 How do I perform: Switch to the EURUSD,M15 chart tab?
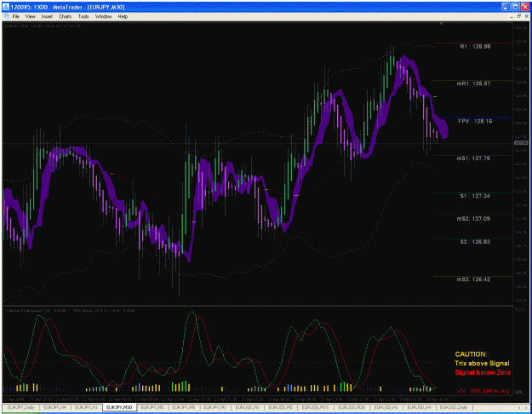[315, 407]
